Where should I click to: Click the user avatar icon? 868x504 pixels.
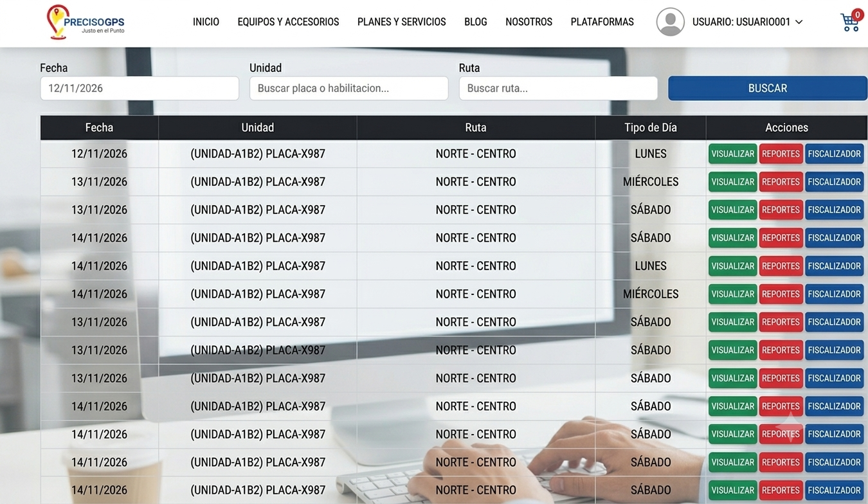tap(670, 22)
